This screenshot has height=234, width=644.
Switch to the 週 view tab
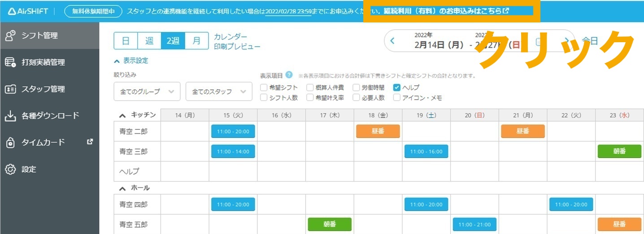(149, 41)
